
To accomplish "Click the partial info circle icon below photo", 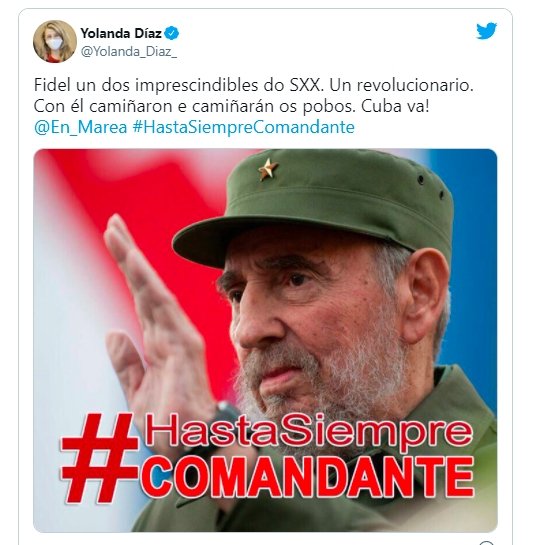I will click(486, 543).
